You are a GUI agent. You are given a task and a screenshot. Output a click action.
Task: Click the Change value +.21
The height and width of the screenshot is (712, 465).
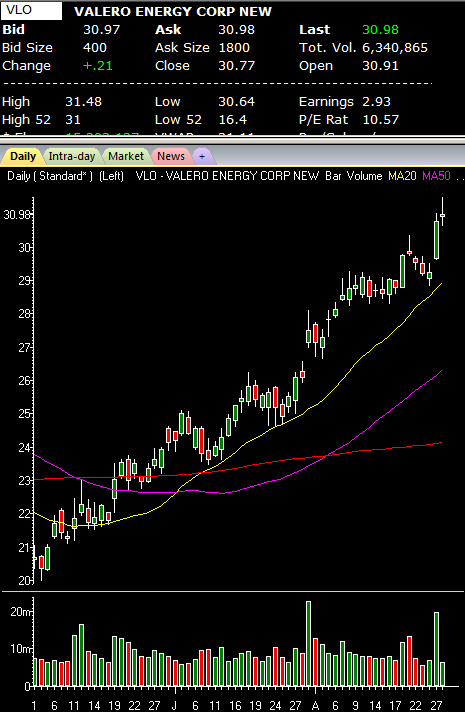coord(98,66)
